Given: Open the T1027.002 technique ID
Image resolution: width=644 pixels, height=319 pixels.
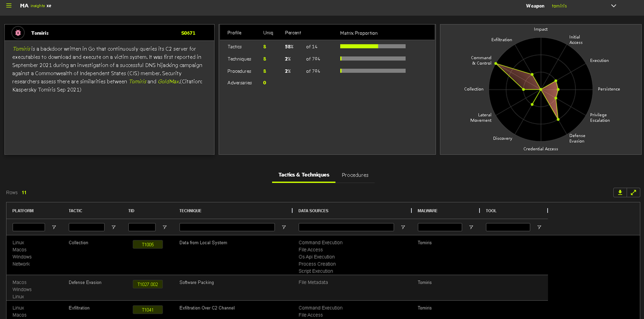Looking at the screenshot, I should [148, 284].
